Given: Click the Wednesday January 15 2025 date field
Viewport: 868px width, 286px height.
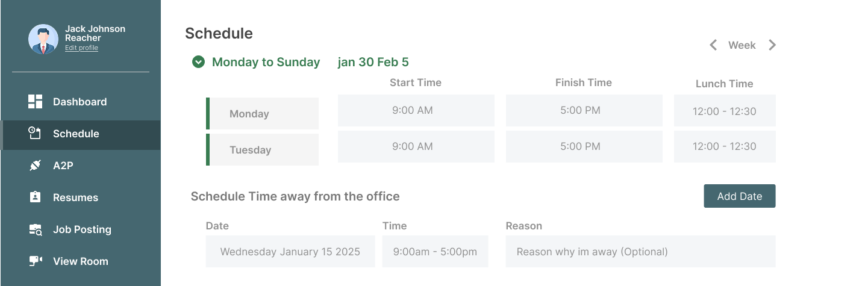Looking at the screenshot, I should 290,252.
